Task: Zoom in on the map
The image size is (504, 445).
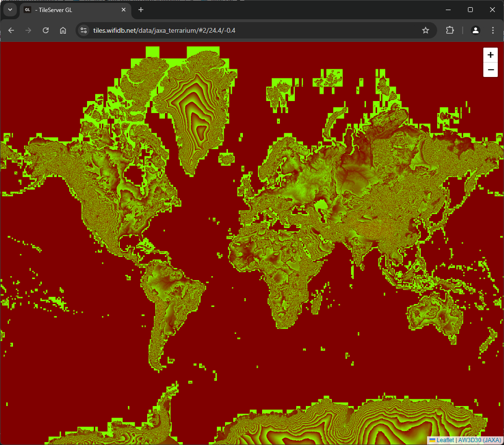Action: [491, 55]
